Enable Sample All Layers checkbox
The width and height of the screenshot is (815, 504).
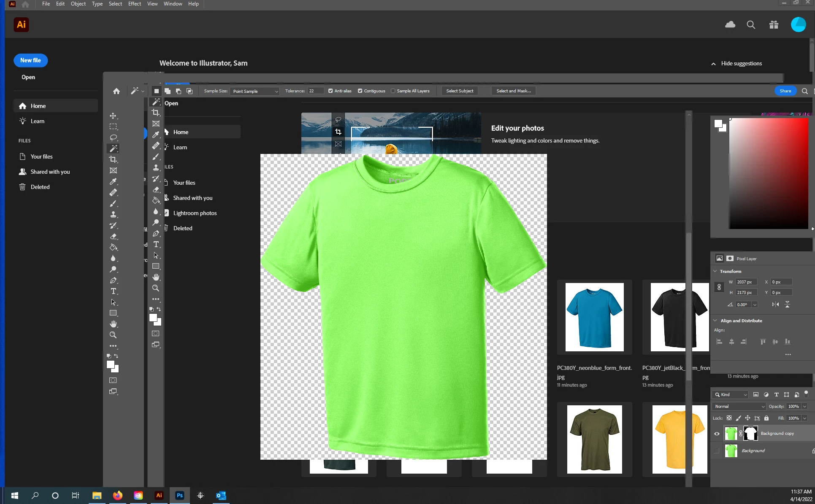393,91
